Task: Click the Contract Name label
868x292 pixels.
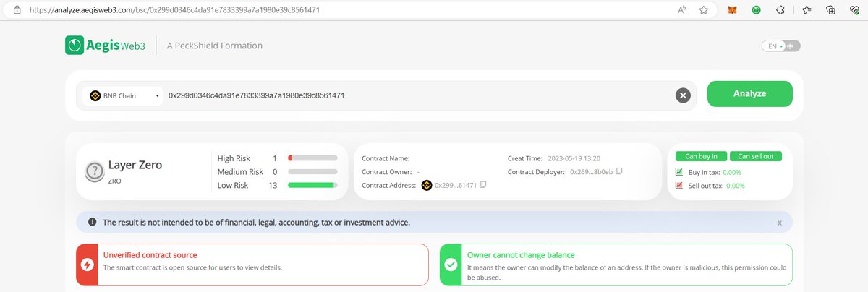Action: tap(386, 158)
